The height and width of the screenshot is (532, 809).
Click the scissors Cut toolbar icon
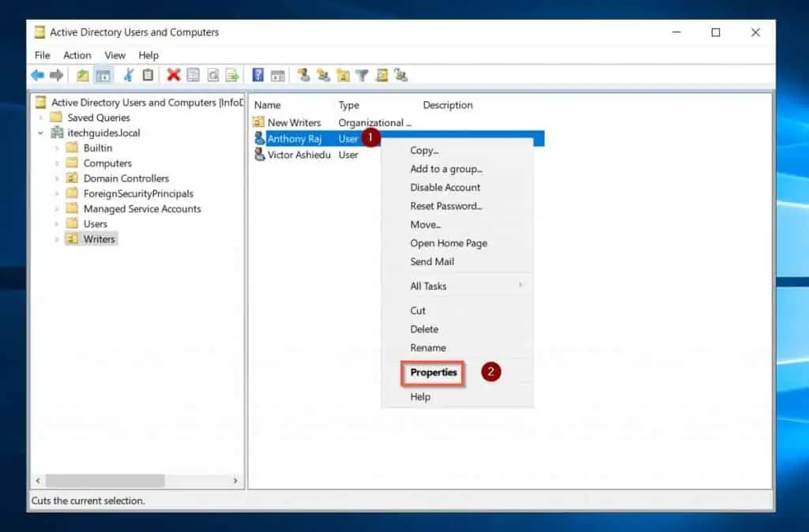pyautogui.click(x=129, y=75)
